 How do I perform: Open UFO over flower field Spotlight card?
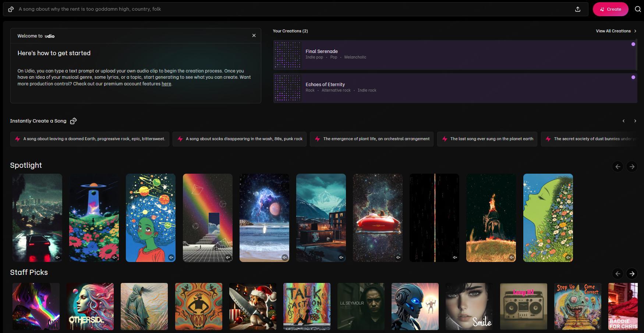tap(94, 218)
